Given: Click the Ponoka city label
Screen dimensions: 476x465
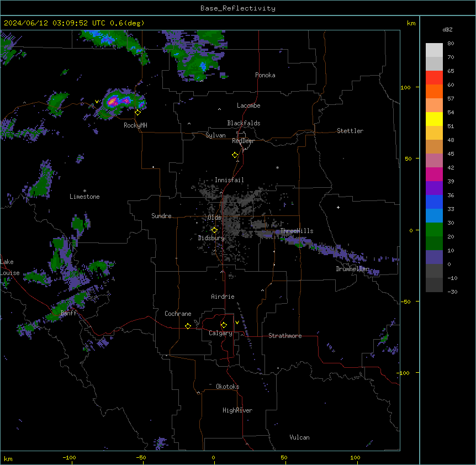Looking at the screenshot, I should coord(265,75).
